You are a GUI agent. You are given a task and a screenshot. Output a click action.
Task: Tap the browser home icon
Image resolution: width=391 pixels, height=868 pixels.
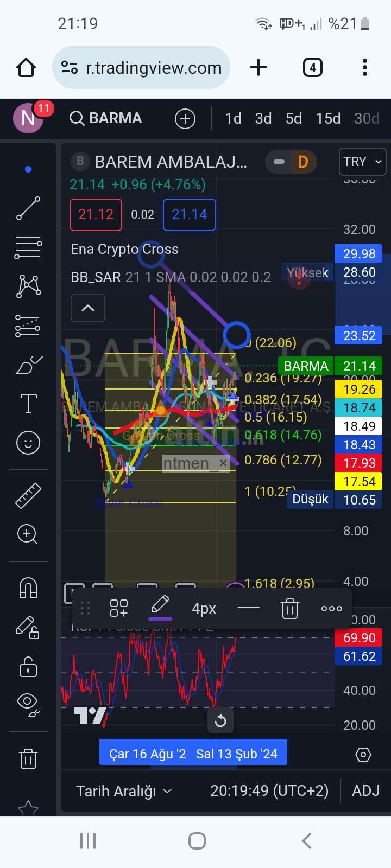(26, 68)
